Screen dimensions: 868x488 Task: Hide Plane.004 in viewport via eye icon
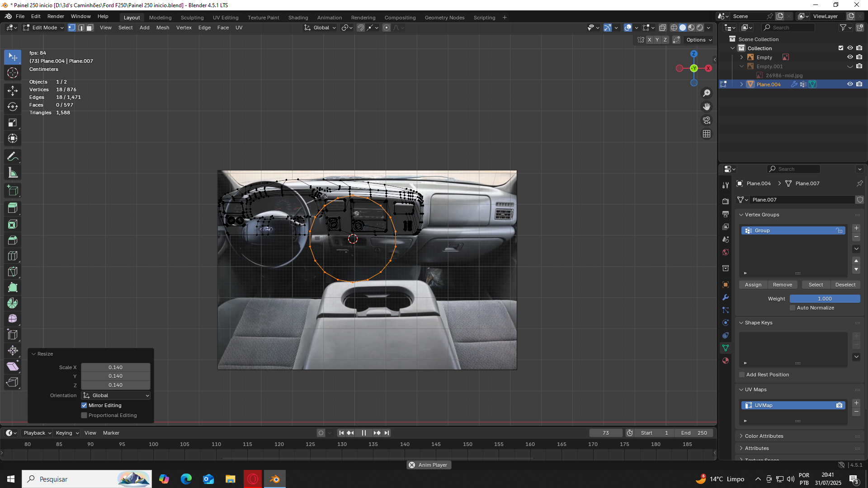point(850,84)
